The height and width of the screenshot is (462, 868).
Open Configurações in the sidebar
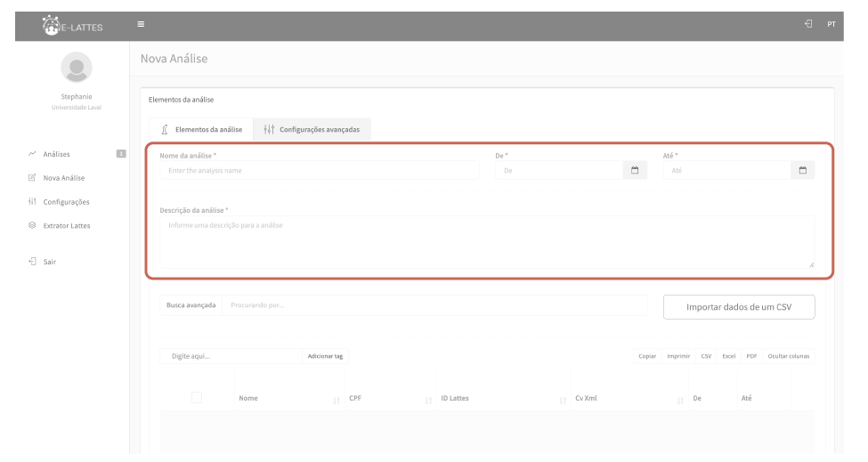click(66, 201)
